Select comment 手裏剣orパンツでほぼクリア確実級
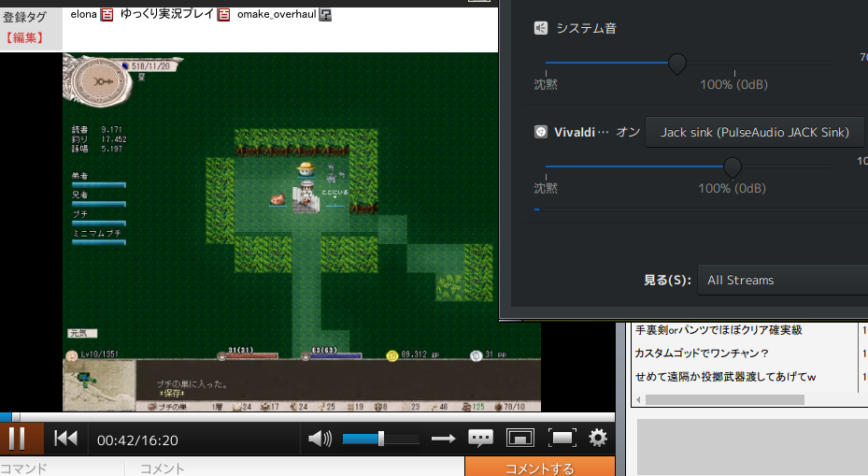Viewport: 868px width, 476px height. [718, 330]
